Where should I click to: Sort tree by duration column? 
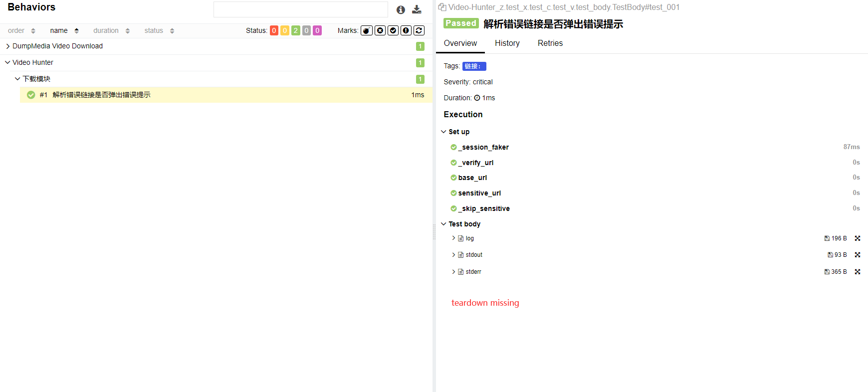(x=111, y=30)
